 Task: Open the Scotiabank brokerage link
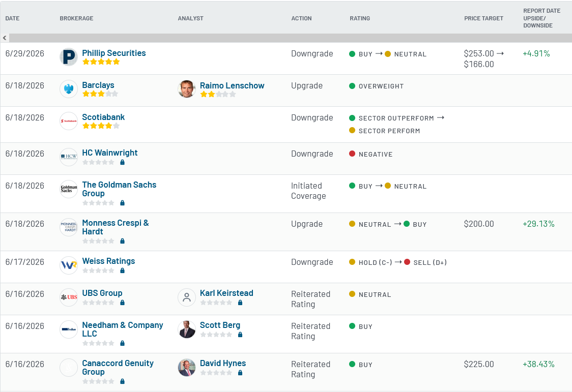tap(103, 117)
